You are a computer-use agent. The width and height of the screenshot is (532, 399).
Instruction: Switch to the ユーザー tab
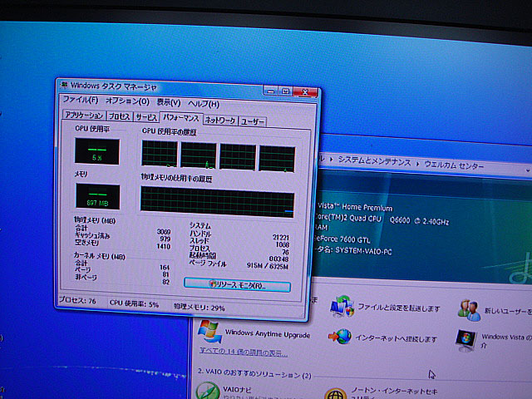(x=253, y=121)
